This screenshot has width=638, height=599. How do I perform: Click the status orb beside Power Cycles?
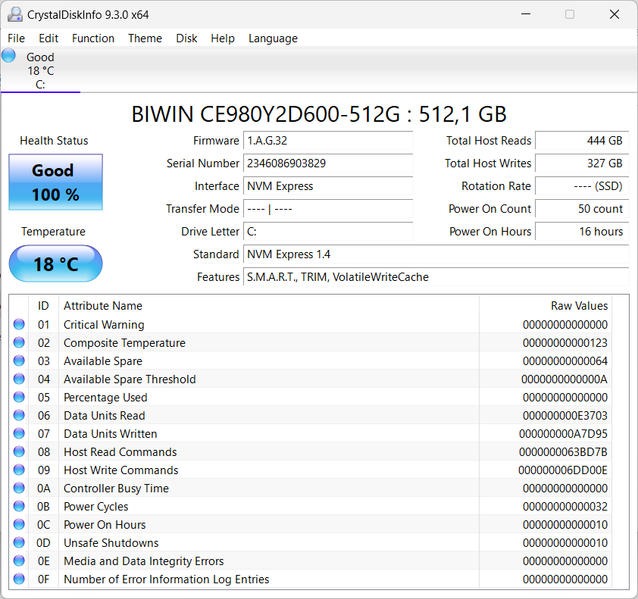coord(19,506)
